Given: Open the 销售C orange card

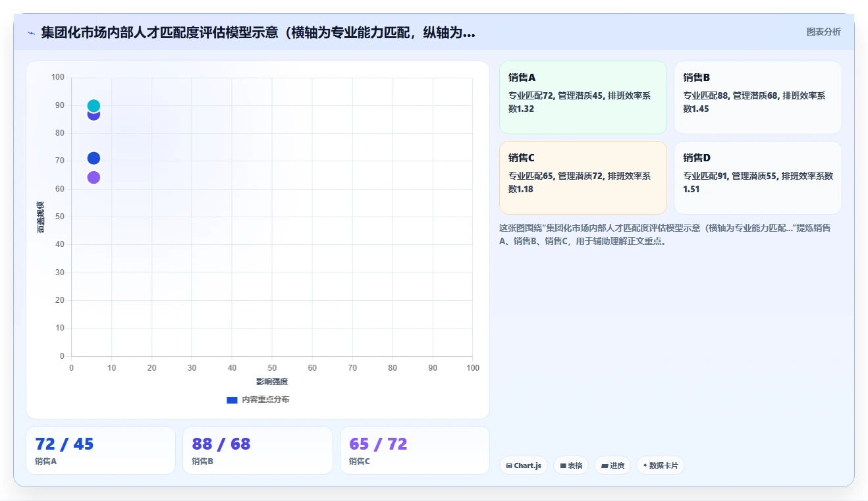Looking at the screenshot, I should [x=583, y=178].
